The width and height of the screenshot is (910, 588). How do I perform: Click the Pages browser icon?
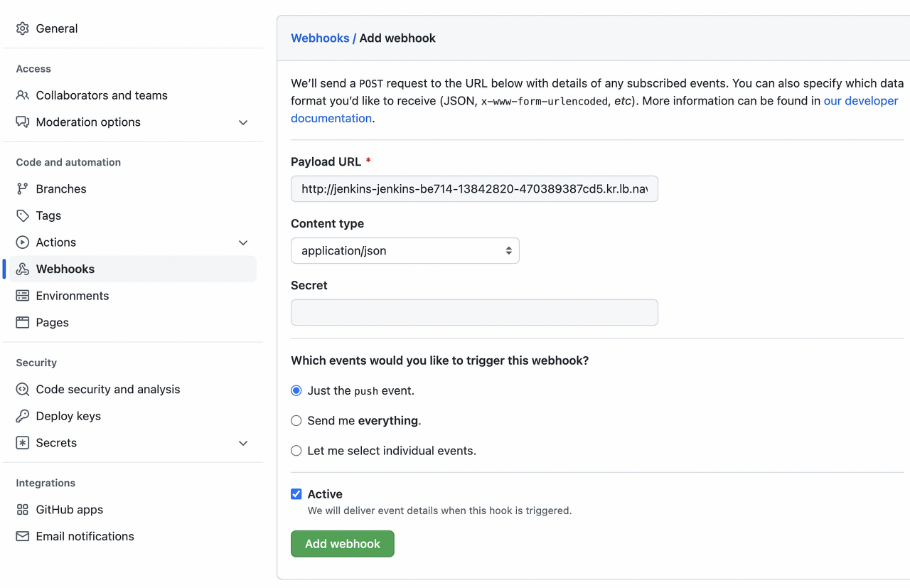point(23,323)
